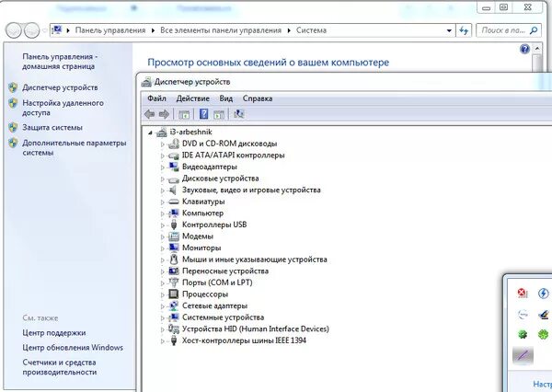Expand the Устройства HID node
Screen dimensions: 552x392
(163, 329)
